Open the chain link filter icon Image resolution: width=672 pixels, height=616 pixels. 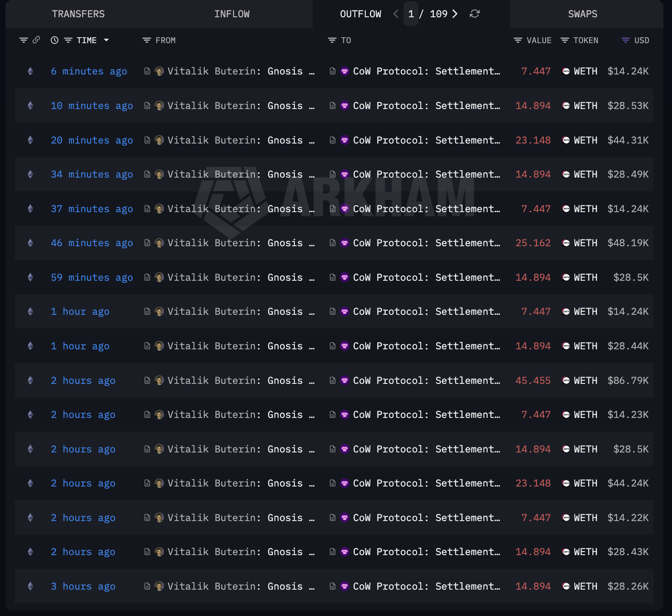(x=36, y=40)
